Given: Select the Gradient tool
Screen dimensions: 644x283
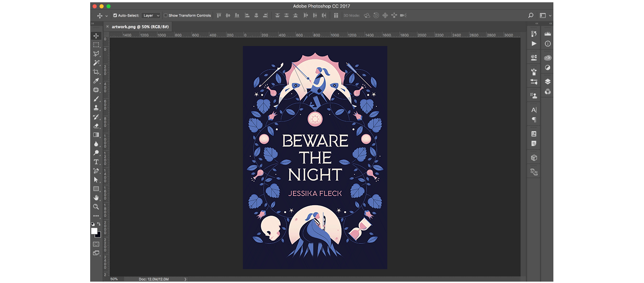Looking at the screenshot, I should pyautogui.click(x=96, y=135).
